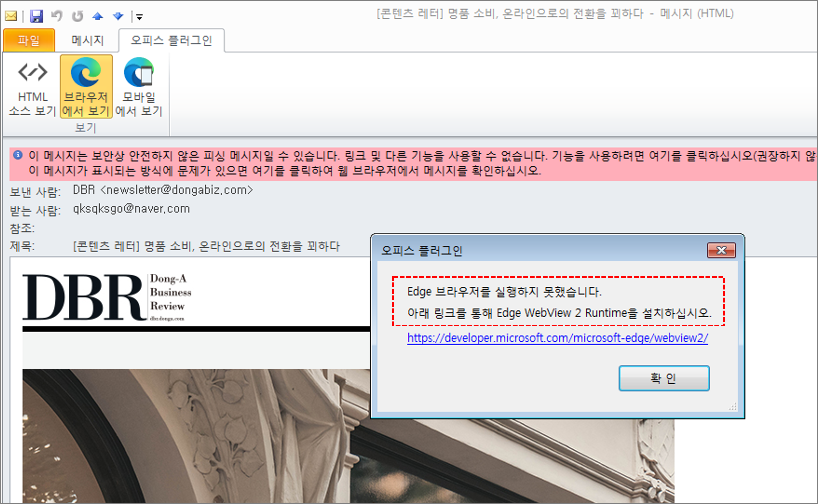Click the envelope mail icon in title bar
Viewport: 818px width, 504px height.
[x=11, y=16]
